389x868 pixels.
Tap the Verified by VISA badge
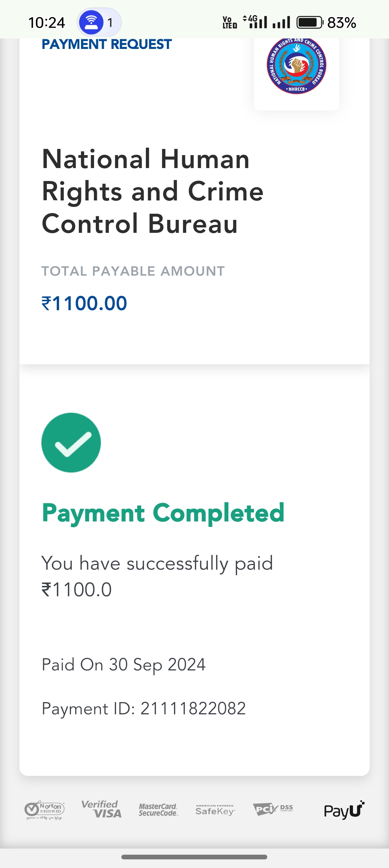click(102, 810)
